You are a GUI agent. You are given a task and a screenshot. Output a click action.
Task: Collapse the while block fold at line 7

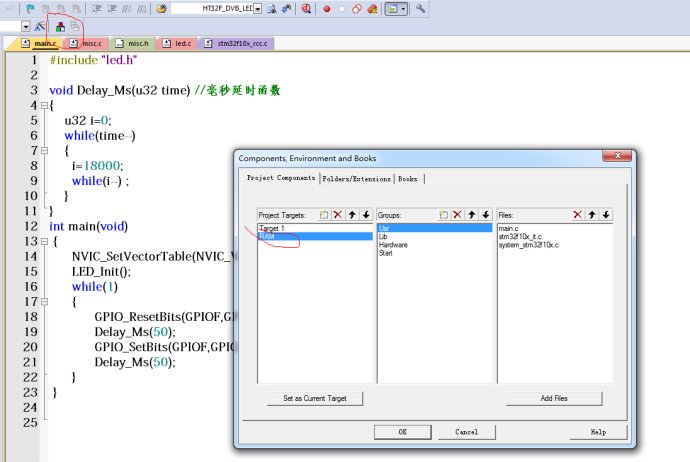43,151
